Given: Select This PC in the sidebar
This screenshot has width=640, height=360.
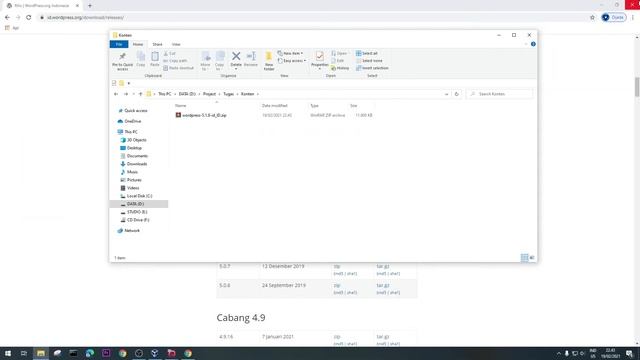Looking at the screenshot, I should click(x=131, y=132).
